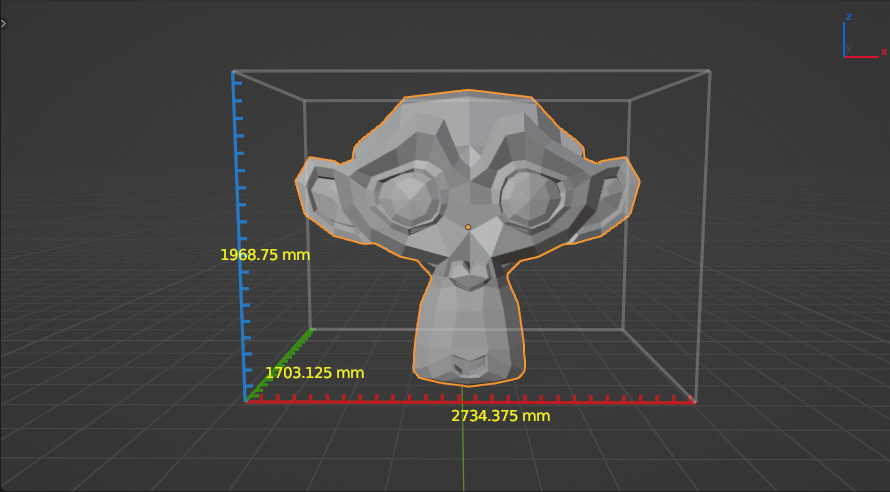Click the monkey's ear on the right side
The image size is (890, 492).
pyautogui.click(x=612, y=193)
